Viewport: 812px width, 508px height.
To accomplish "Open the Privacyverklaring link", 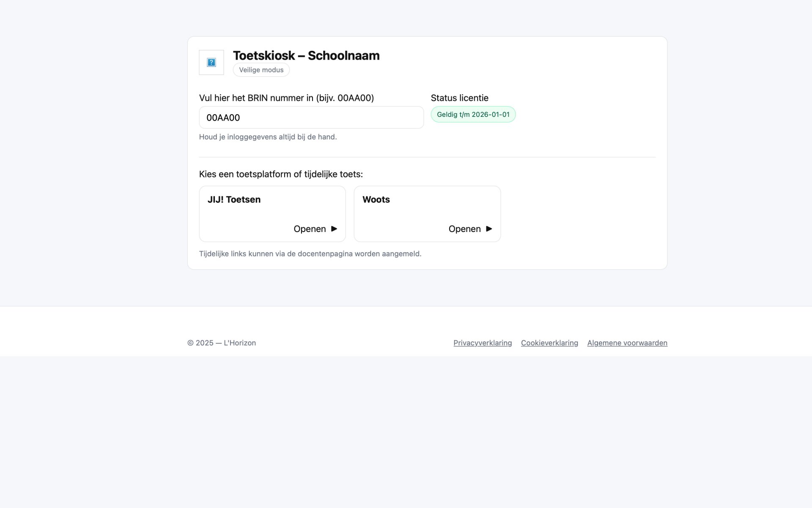I will (482, 343).
